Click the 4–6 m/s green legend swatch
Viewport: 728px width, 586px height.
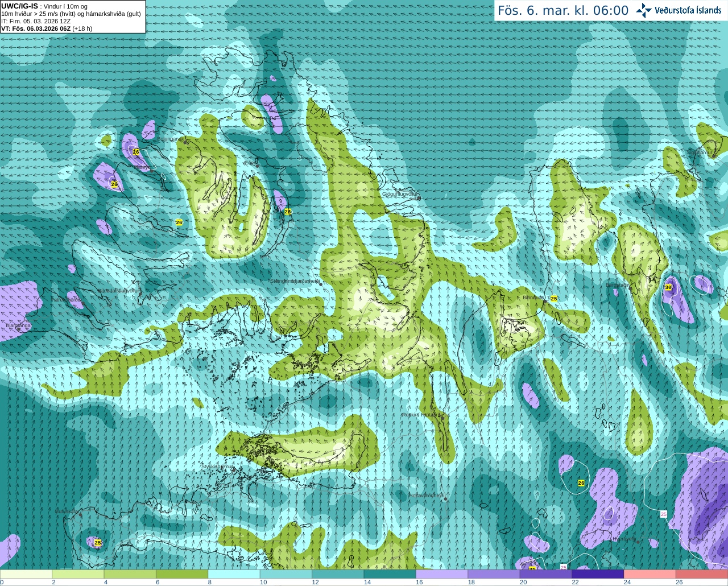[130, 574]
